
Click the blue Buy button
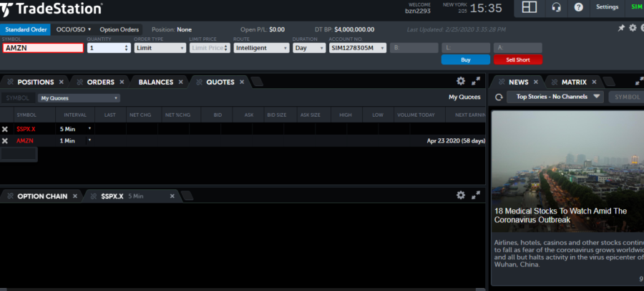466,59
